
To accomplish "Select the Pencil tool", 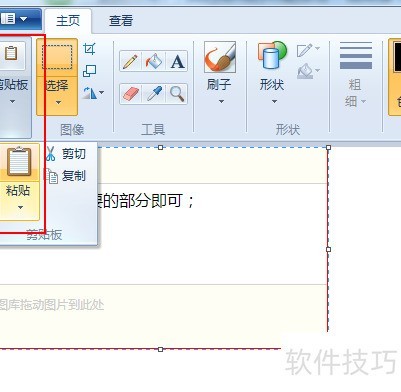I will click(x=131, y=61).
